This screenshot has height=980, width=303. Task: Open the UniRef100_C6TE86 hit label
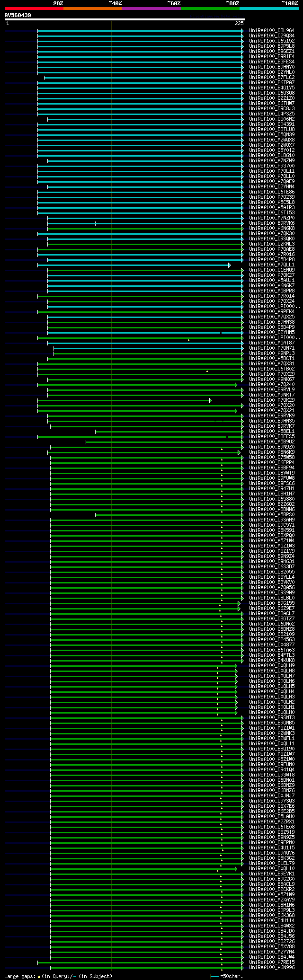272,192
